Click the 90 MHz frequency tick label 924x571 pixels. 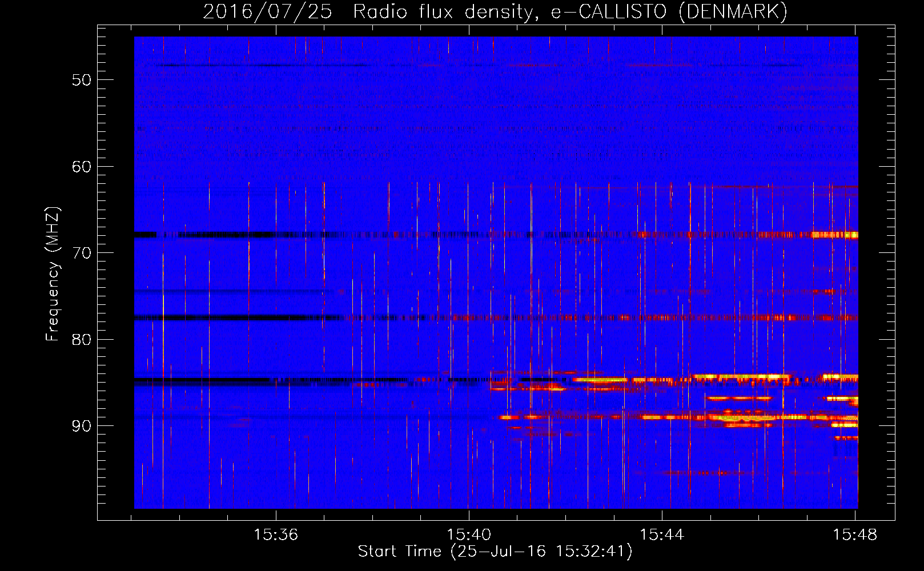click(x=82, y=426)
